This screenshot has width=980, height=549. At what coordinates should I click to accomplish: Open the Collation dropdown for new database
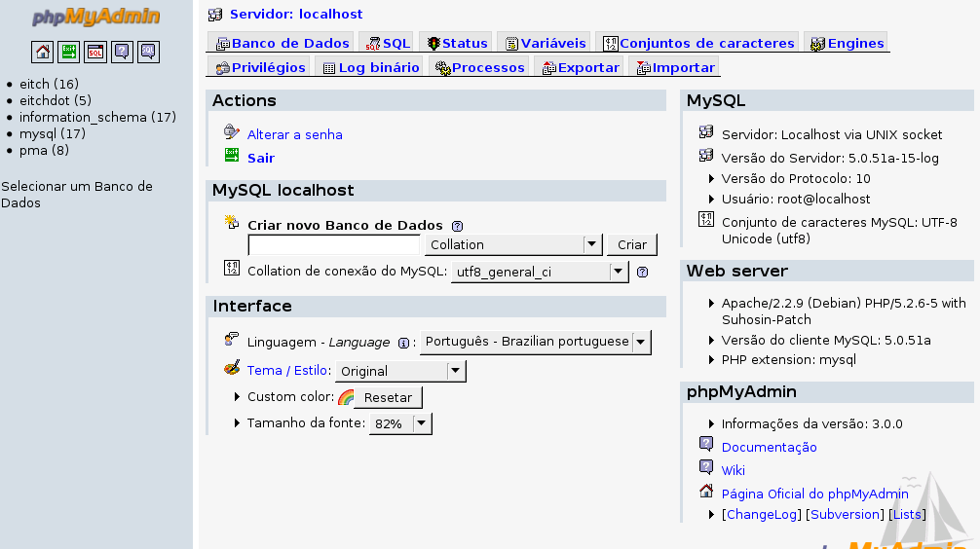pos(513,245)
